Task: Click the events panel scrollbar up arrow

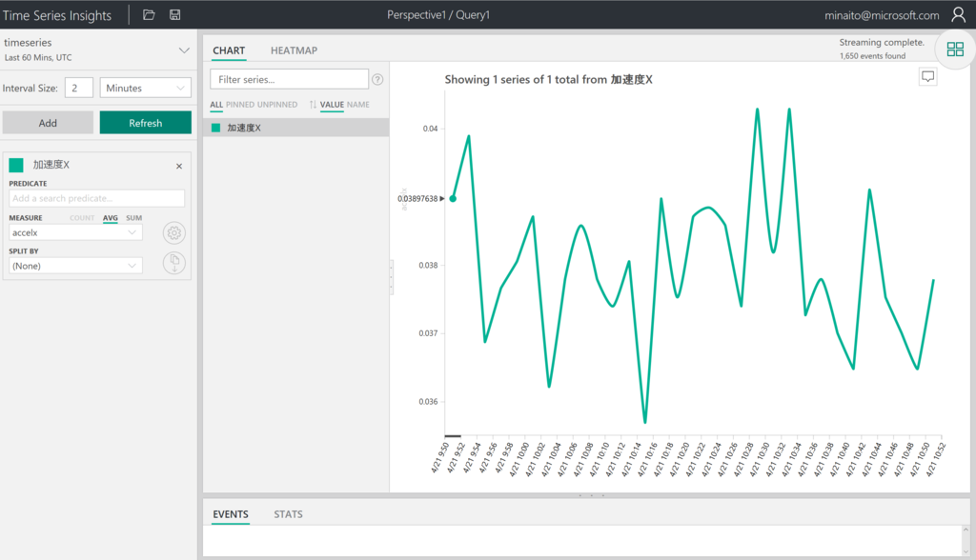Action: pos(966,530)
